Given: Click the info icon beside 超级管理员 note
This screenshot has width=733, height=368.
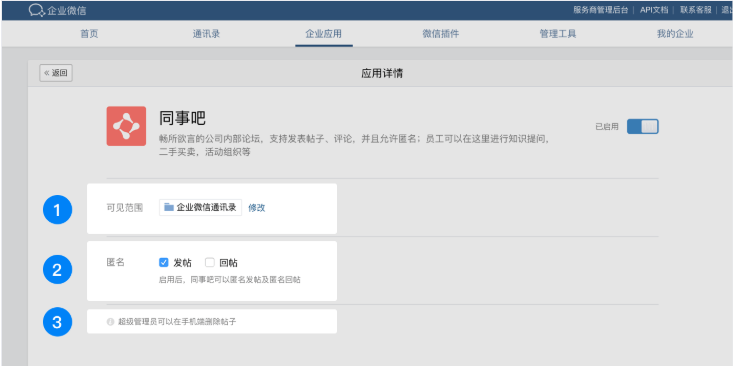Looking at the screenshot, I should [x=111, y=322].
